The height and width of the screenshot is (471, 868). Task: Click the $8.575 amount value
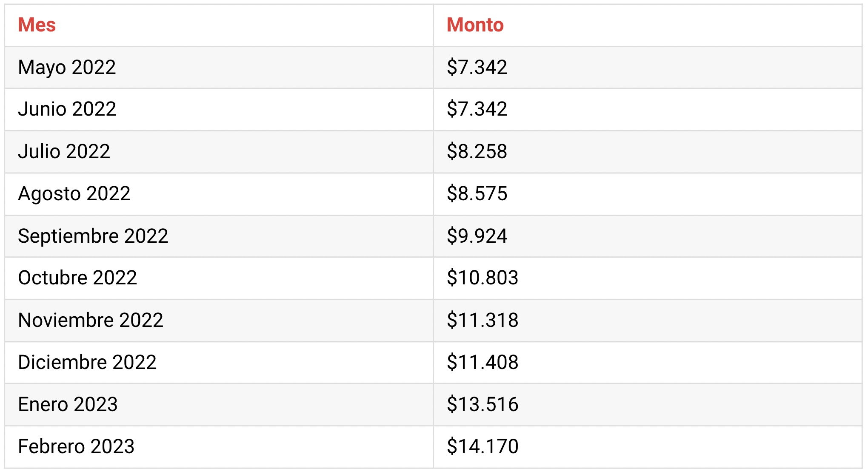point(477,194)
